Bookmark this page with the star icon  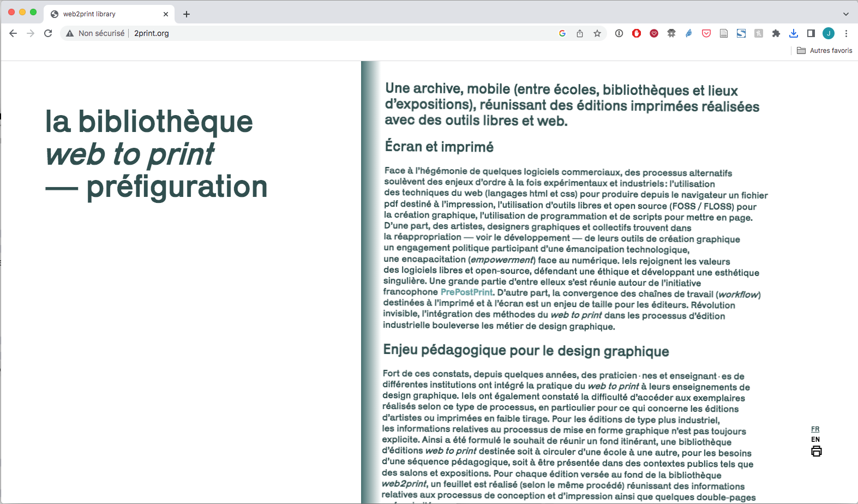tap(597, 34)
